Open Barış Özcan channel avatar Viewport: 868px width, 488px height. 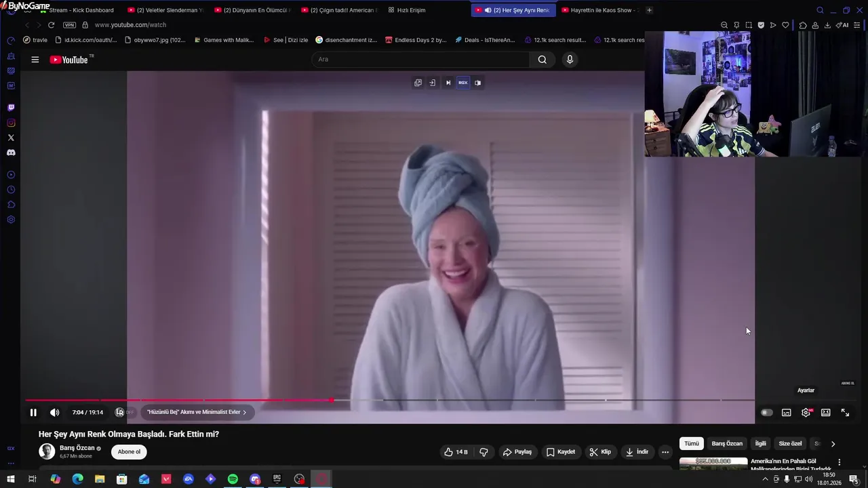(47, 451)
